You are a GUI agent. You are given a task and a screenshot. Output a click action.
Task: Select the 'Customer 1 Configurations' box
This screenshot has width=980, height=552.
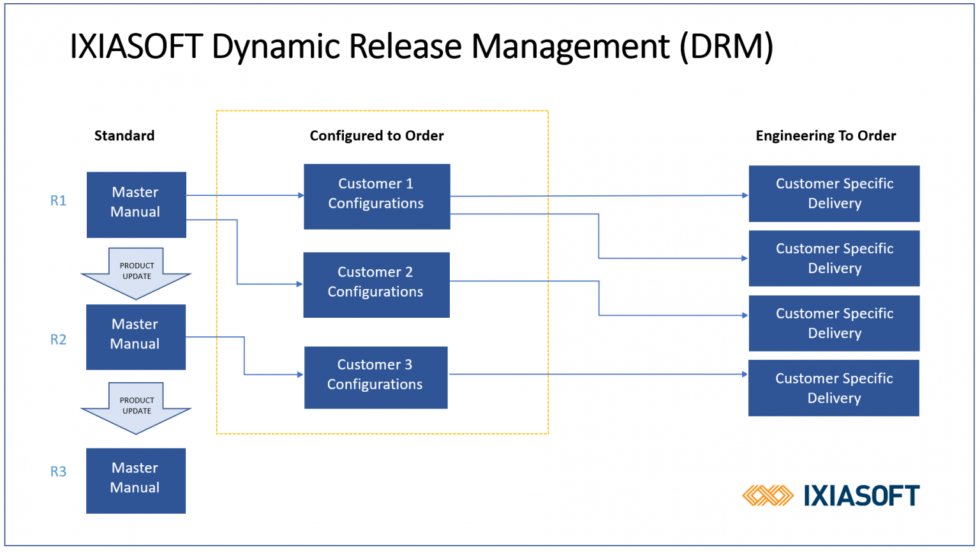click(x=377, y=197)
